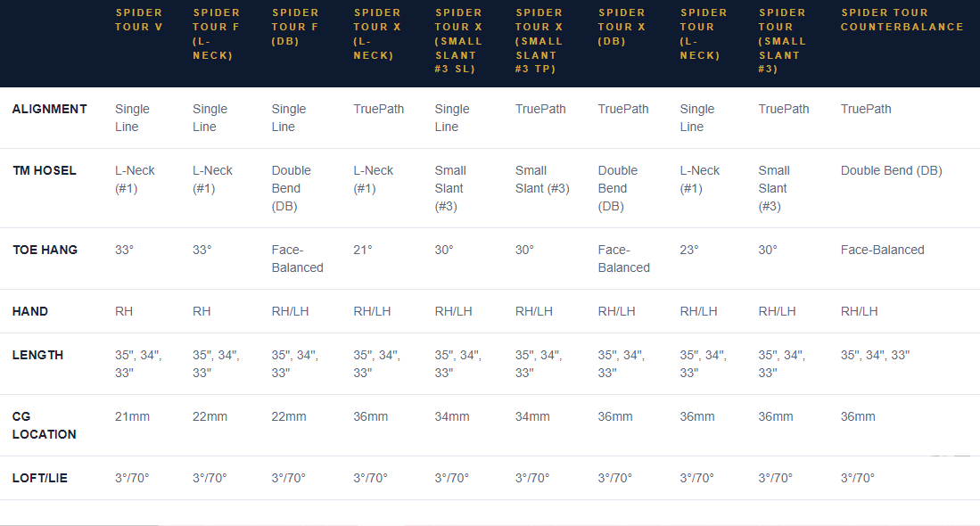Screen dimensions: 980x526
Task: Click Double Bend (DB) under Counterbalance column
Action: [891, 170]
